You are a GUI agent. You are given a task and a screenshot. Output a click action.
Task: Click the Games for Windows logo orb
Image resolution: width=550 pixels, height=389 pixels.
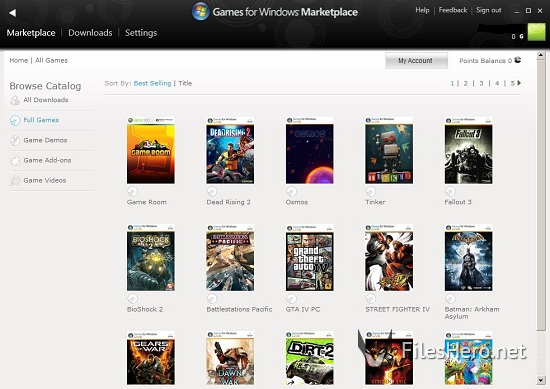tap(200, 11)
